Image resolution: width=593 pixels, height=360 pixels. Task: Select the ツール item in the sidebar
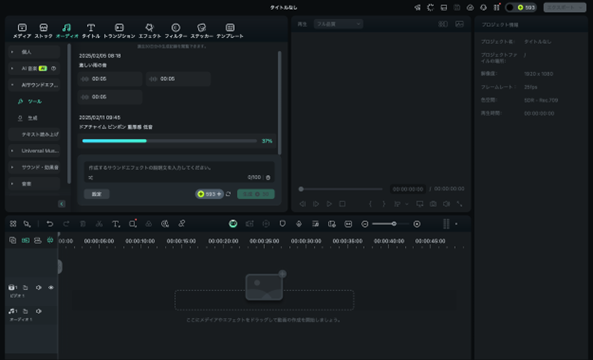coord(30,101)
